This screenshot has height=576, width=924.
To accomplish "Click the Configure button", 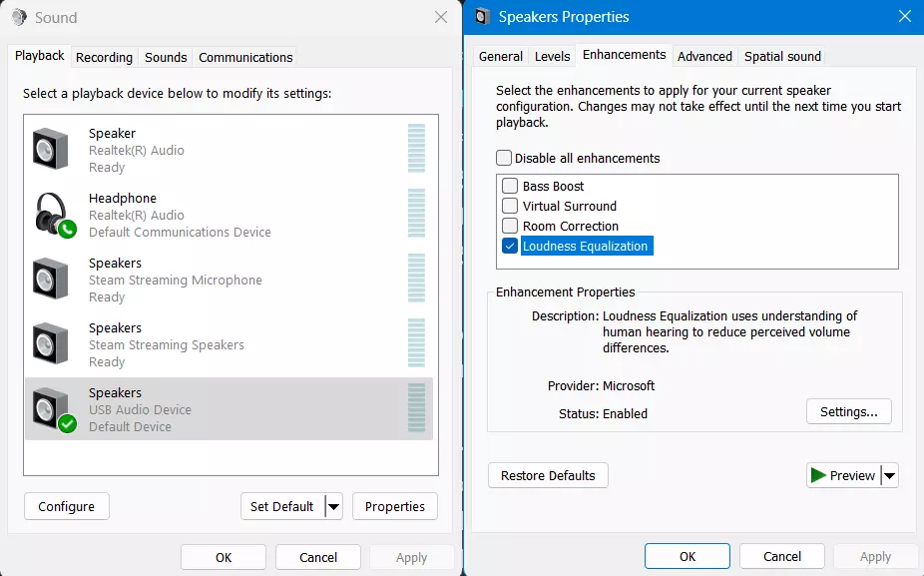I will (x=66, y=507).
